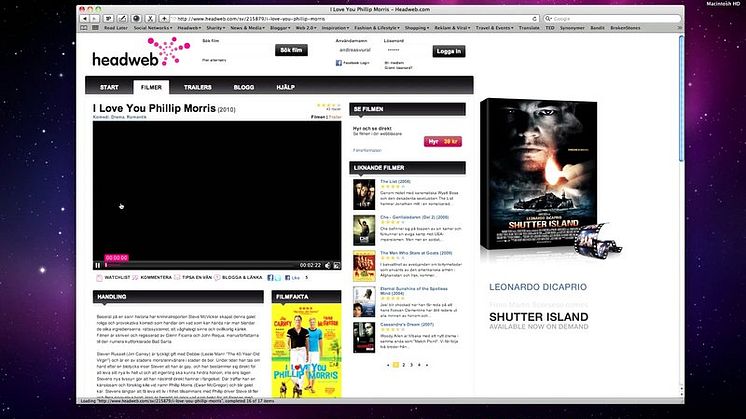746x419 pixels.
Task: Click the star rating next to the title
Action: [329, 105]
